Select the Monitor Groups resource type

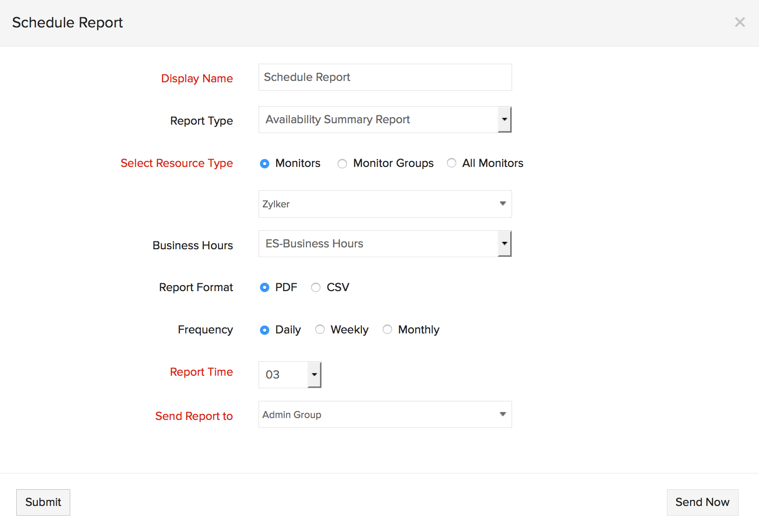click(x=342, y=164)
